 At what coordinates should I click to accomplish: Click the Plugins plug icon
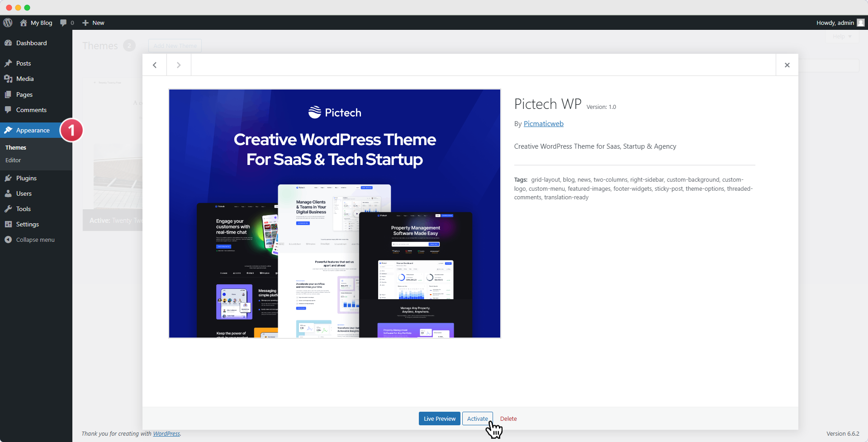click(8, 178)
